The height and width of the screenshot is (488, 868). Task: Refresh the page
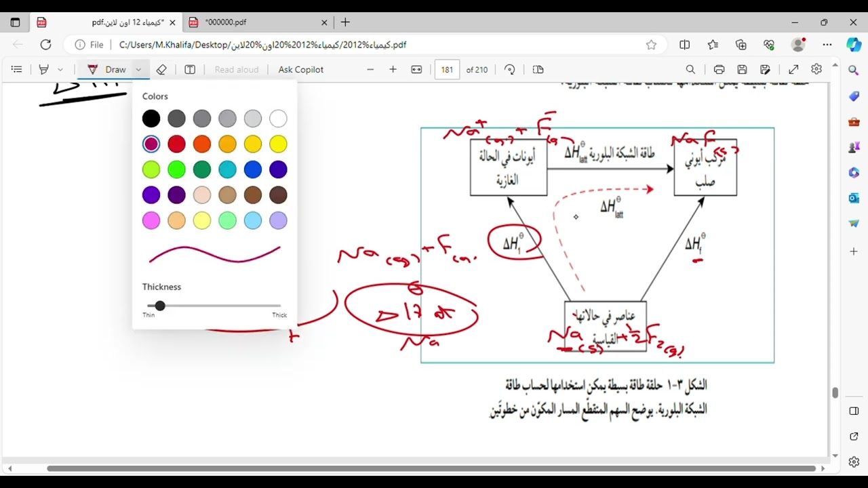tap(45, 45)
